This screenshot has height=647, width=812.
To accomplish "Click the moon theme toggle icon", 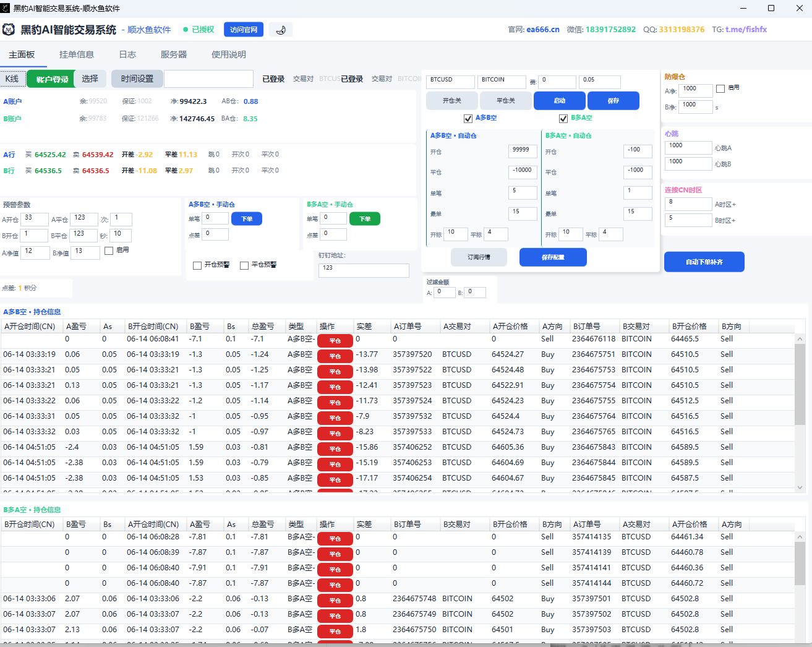I will coord(281,30).
